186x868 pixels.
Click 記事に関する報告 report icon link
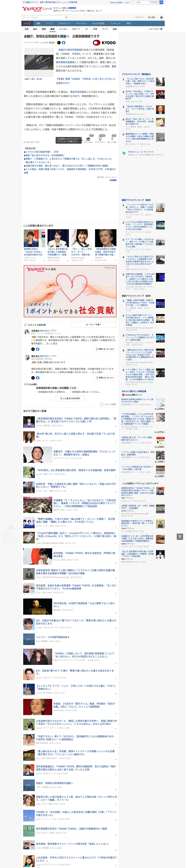31,142
